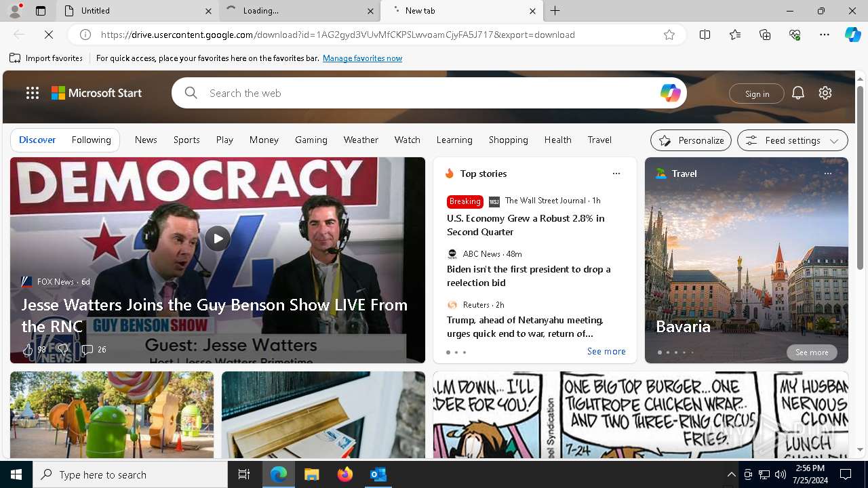
Task: Open Travel card more options menu
Action: tap(828, 174)
